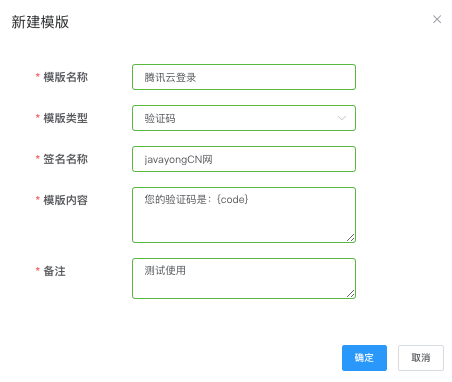452x382 pixels.
Task: Click the red asterisk beside 备注
Action: pos(38,269)
